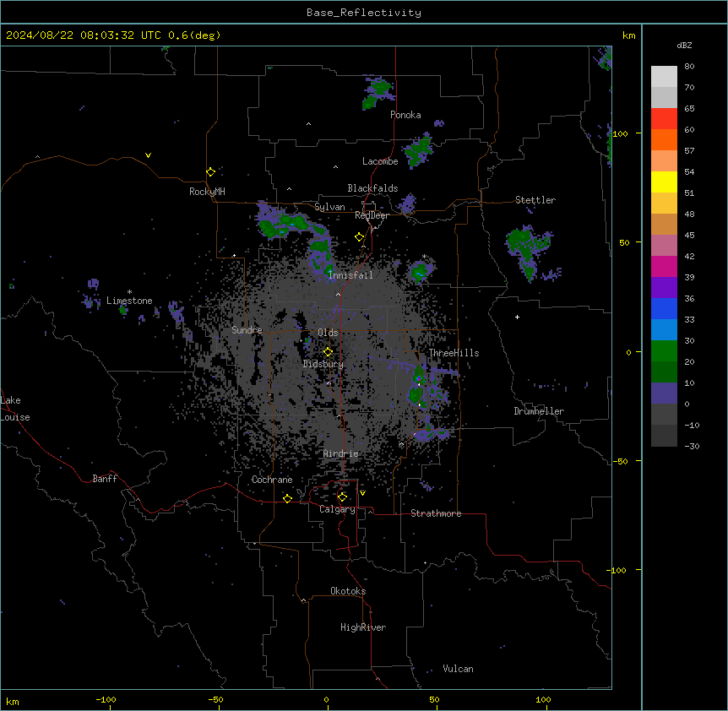Viewport: 728px width, 711px height.
Task: Click the Innisfail label
Action: coord(350,275)
